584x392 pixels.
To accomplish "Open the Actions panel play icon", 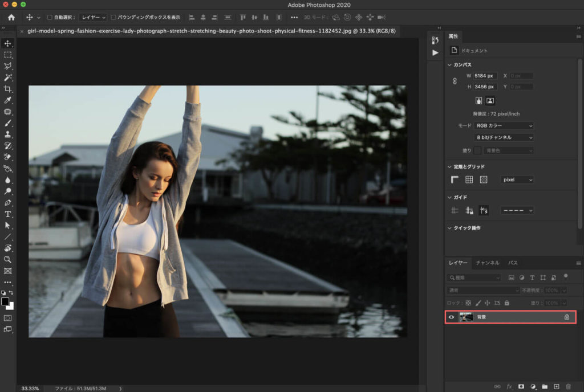I will click(x=435, y=53).
